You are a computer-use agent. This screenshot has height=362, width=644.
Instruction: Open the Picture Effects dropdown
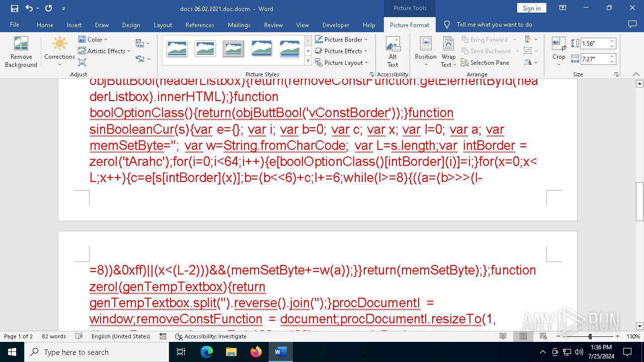click(342, 51)
